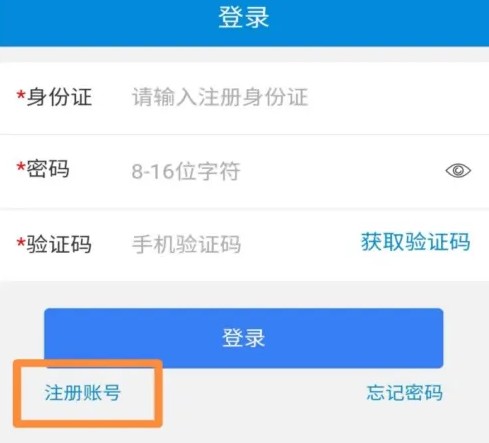Click the blank verification row area before 获取验证码
Image resolution: width=489 pixels, height=443 pixels.
click(300, 244)
